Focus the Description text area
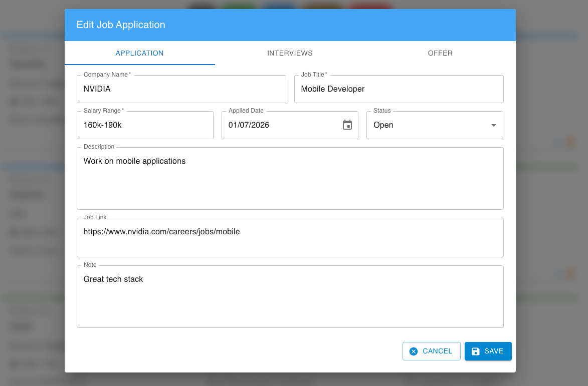The width and height of the screenshot is (588, 386). click(x=290, y=183)
